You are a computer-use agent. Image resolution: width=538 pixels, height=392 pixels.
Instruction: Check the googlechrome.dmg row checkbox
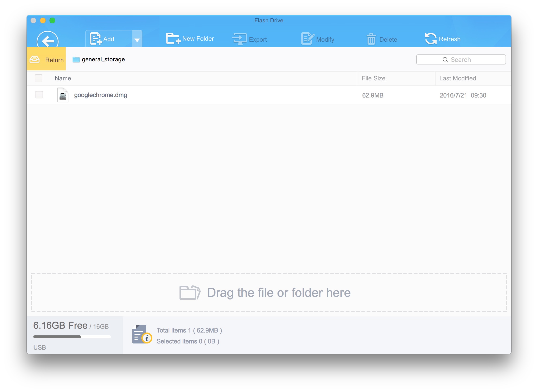pyautogui.click(x=39, y=95)
